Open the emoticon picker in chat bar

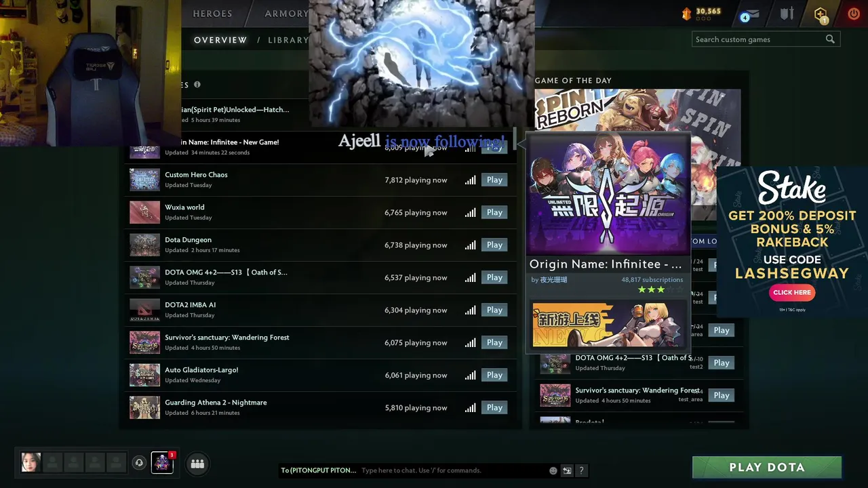[x=553, y=470]
